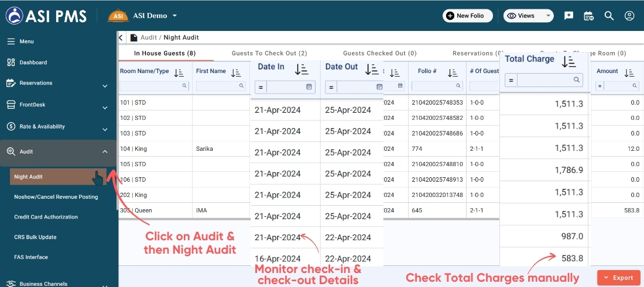Image resolution: width=644 pixels, height=287 pixels.
Task: Open the calendar schedule icon in header
Action: (588, 16)
